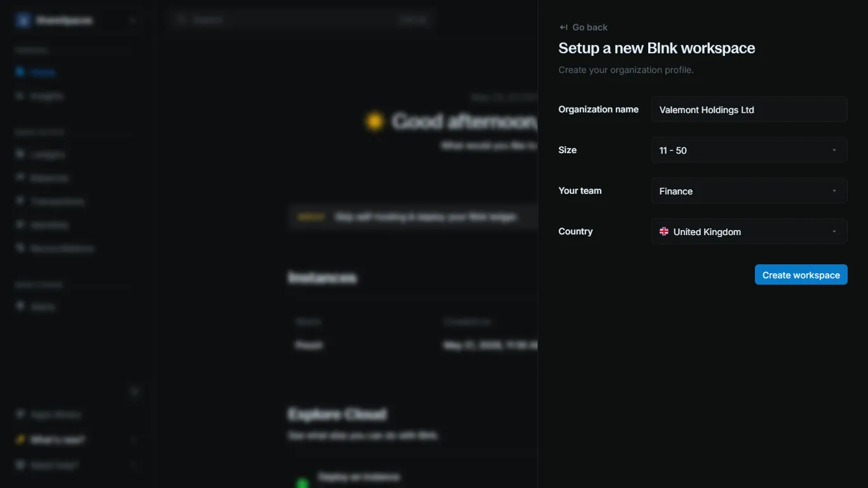Viewport: 868px width, 488px height.
Task: Click the Create workspace button
Action: pyautogui.click(x=801, y=274)
